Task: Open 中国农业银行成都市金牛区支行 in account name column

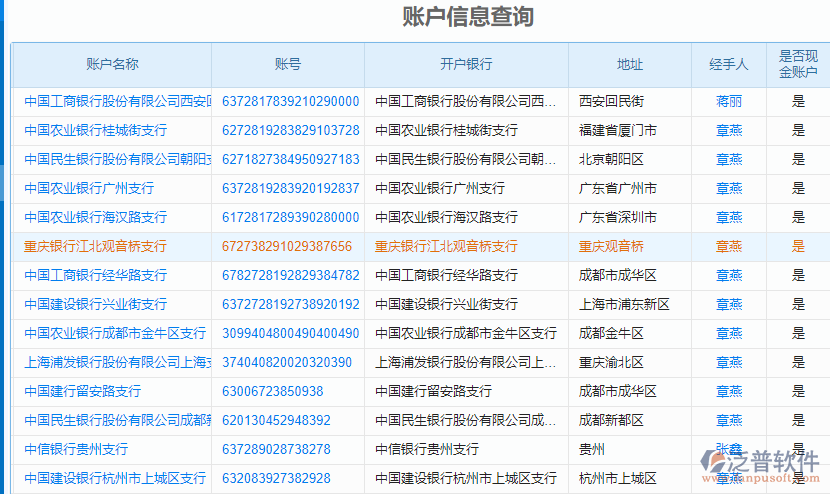Action: 115,334
